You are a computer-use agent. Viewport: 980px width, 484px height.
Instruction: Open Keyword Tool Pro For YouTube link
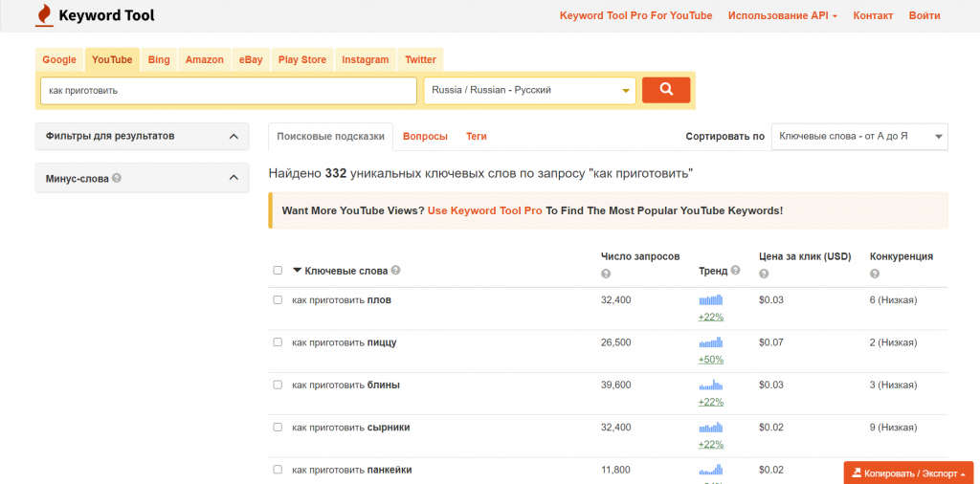[x=635, y=15]
